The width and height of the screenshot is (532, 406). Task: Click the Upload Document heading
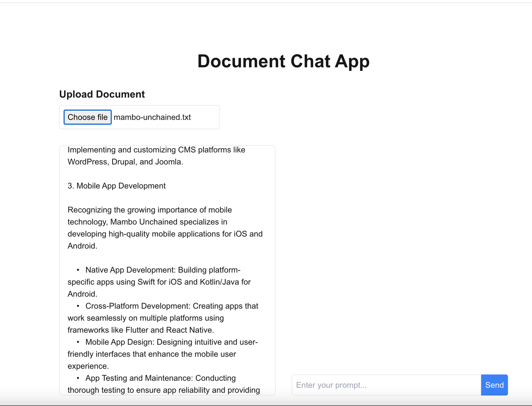[102, 94]
